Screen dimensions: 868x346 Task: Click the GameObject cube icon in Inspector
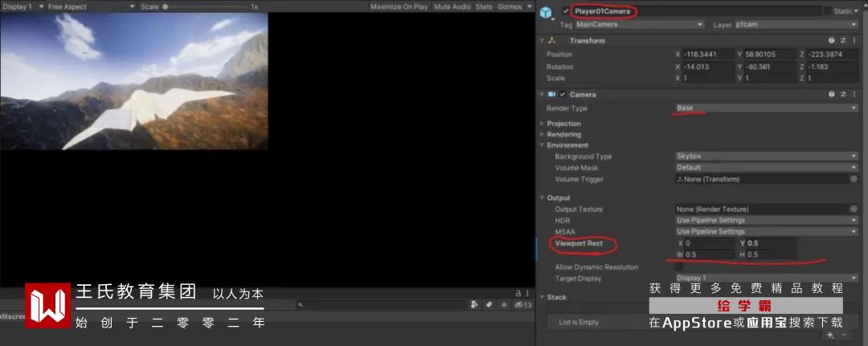(x=547, y=12)
